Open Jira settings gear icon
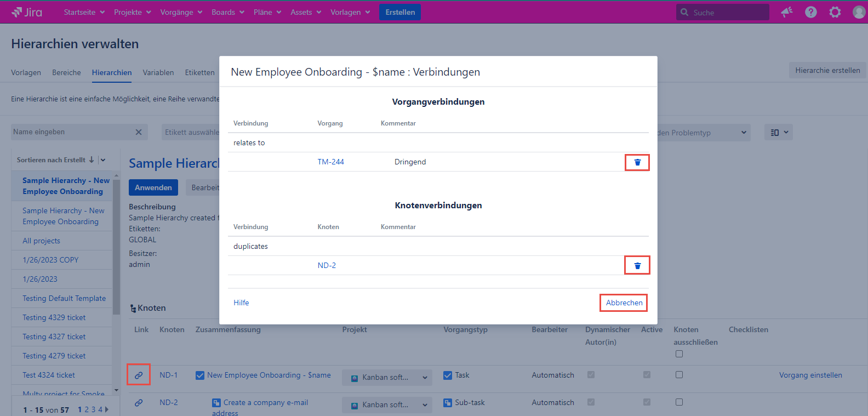868x416 pixels. [x=835, y=12]
